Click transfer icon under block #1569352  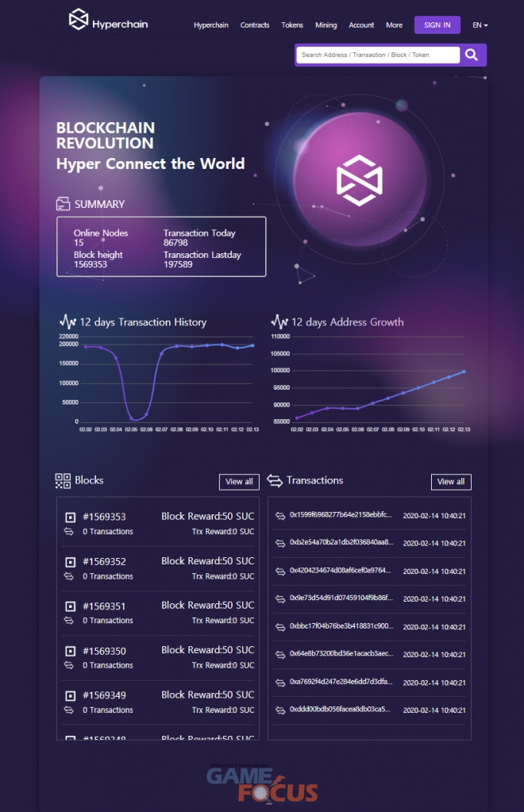(x=68, y=575)
